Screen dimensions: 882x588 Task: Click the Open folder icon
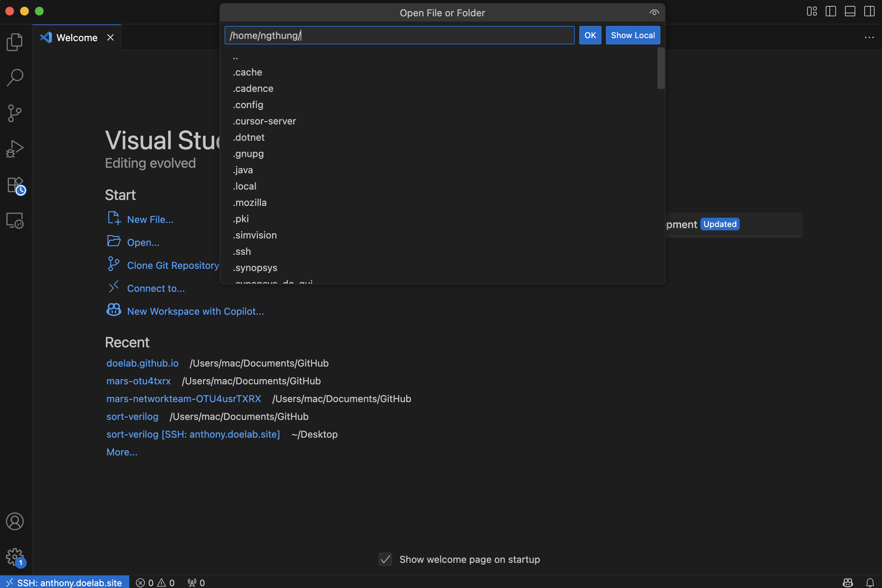point(114,241)
